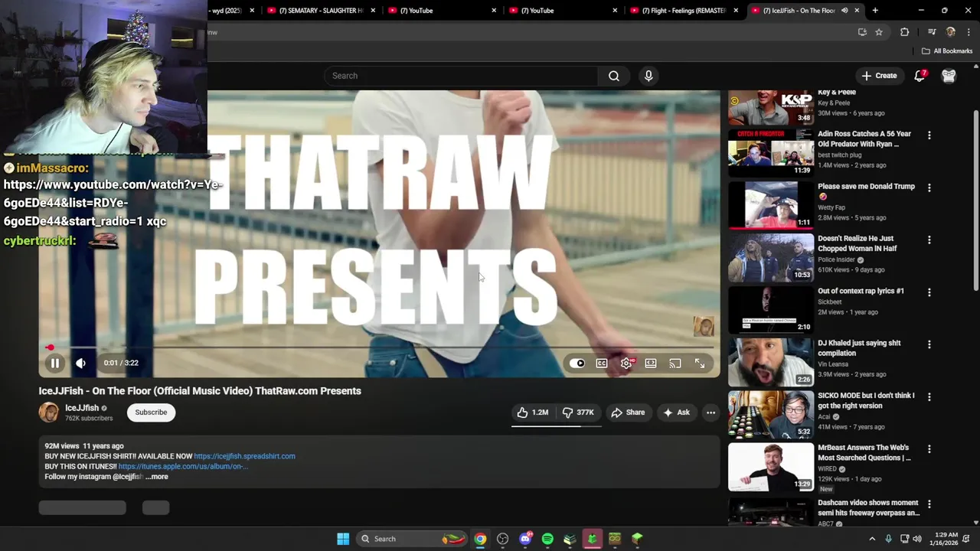Mute the tab with the speaker icon
980x551 pixels.
coord(844,11)
